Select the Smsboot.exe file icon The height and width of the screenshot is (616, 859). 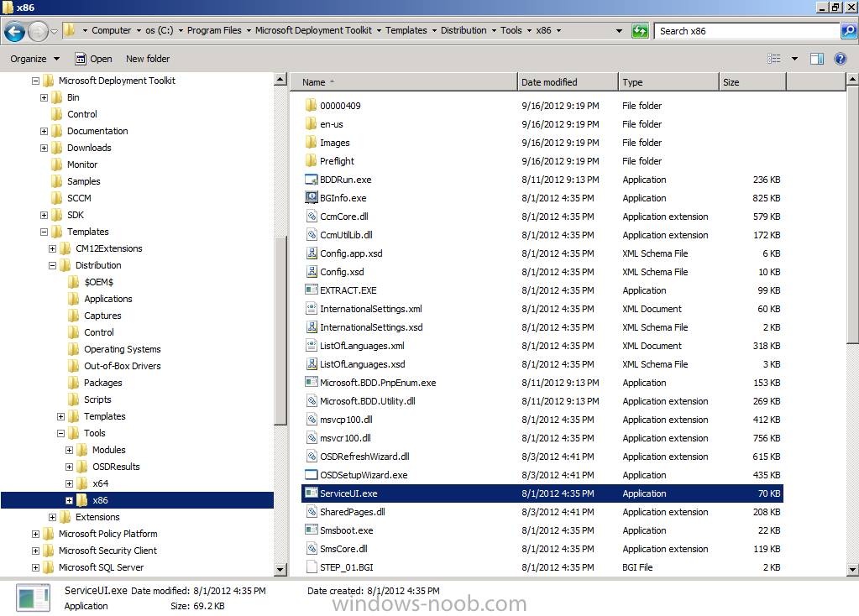[312, 530]
